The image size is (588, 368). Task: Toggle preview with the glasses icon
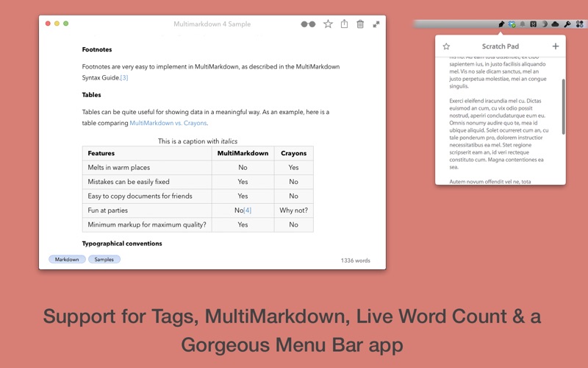tap(308, 24)
